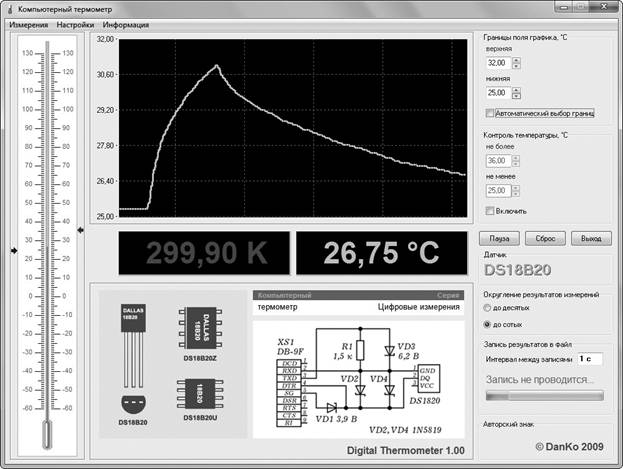623x469 pixels.
Task: Click the Интервал между записями field
Action: coord(590,359)
